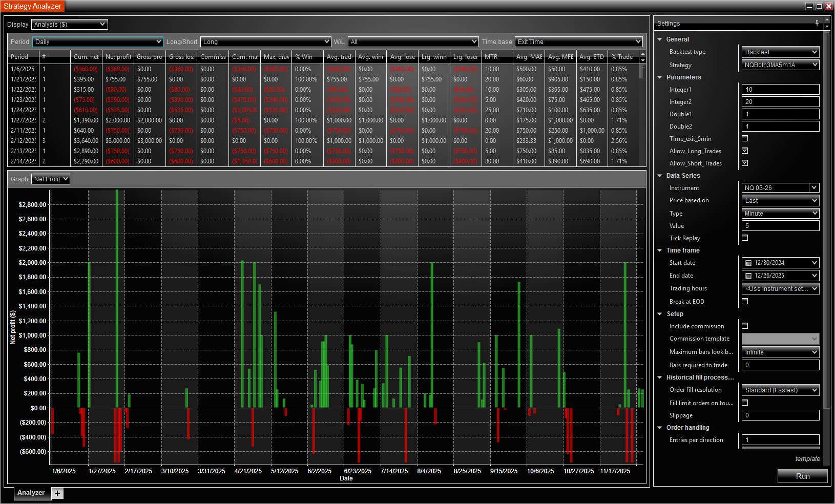Open the Period dropdown showing Daily
835x504 pixels.
click(x=97, y=42)
